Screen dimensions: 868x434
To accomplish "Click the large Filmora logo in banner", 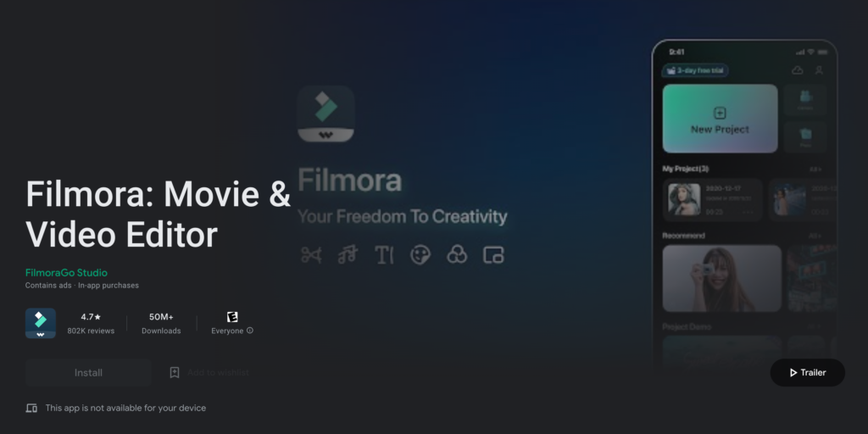I will click(326, 114).
